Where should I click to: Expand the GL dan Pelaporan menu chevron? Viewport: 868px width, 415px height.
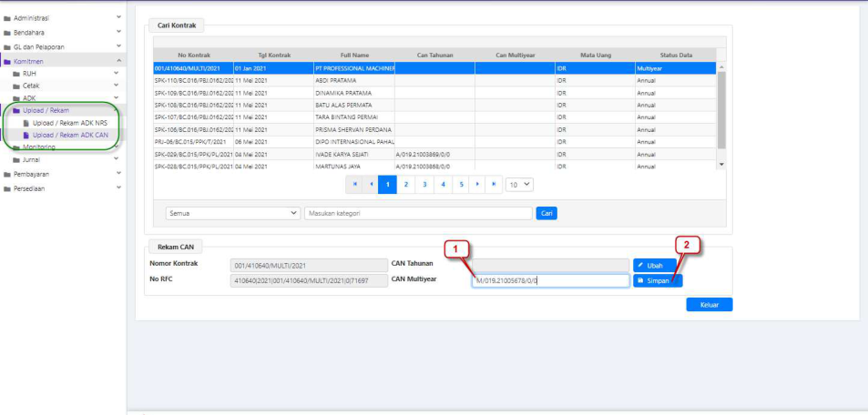click(x=118, y=46)
